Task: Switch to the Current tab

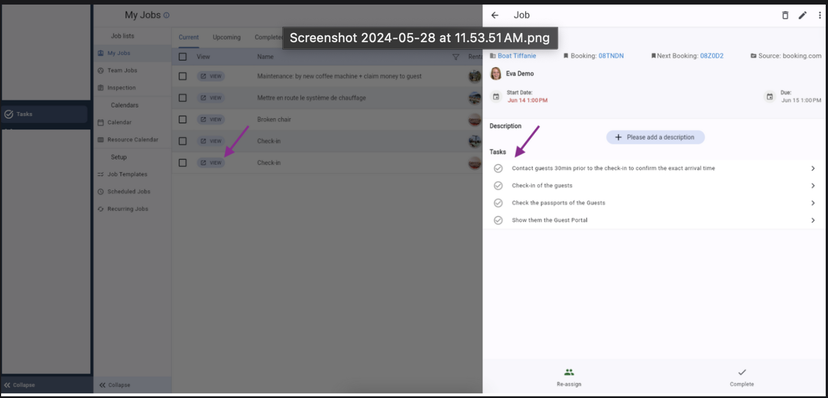Action: click(189, 37)
